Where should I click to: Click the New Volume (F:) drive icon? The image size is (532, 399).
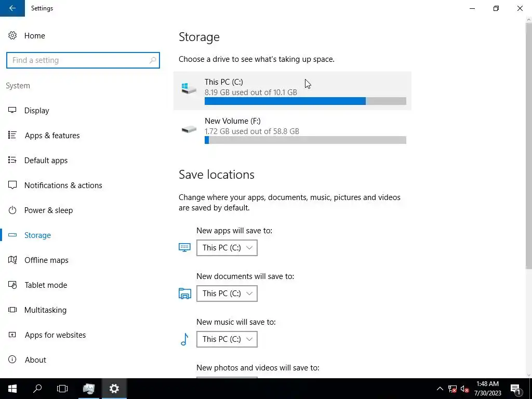pyautogui.click(x=189, y=129)
